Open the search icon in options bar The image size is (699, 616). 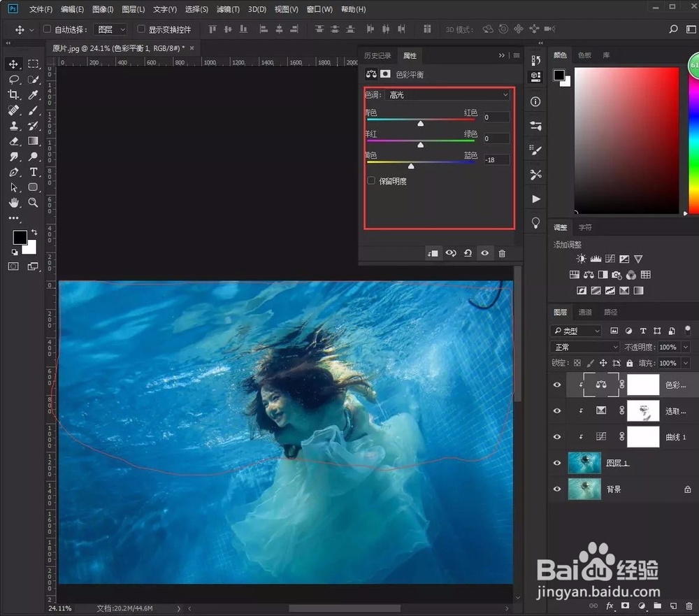(x=673, y=29)
